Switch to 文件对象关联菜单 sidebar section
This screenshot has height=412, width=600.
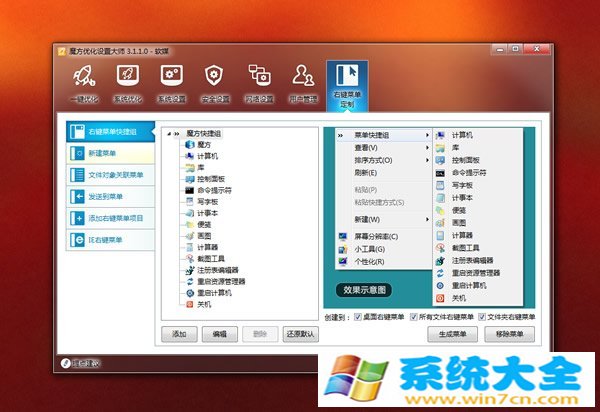[111, 175]
